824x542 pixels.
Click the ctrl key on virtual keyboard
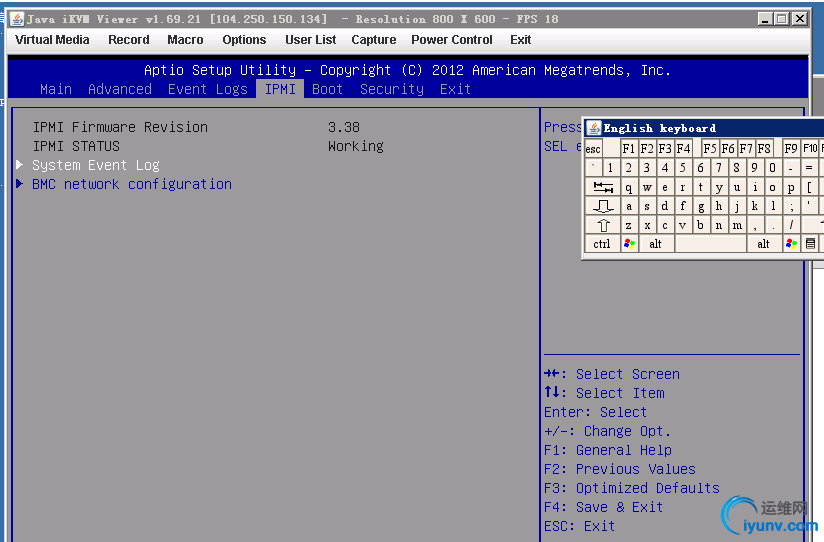click(602, 243)
